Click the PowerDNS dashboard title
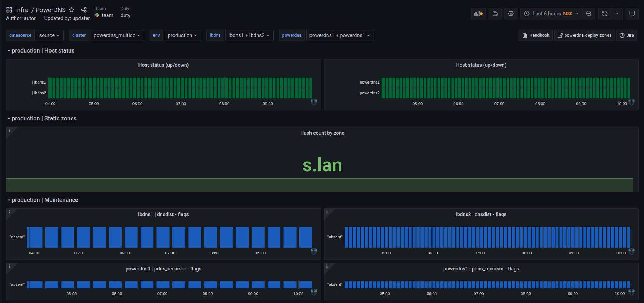The width and height of the screenshot is (644, 303). pyautogui.click(x=51, y=10)
